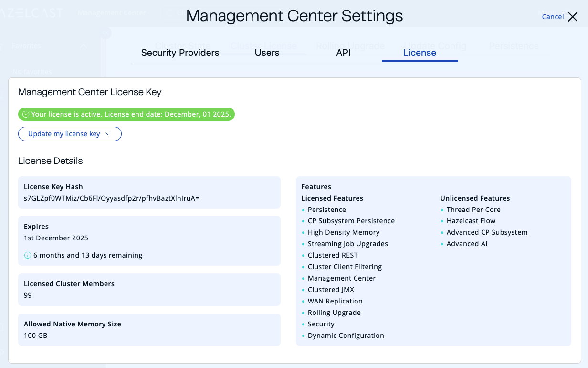Image resolution: width=588 pixels, height=368 pixels.
Task: Click Management Center in the top navigation
Action: point(112,12)
